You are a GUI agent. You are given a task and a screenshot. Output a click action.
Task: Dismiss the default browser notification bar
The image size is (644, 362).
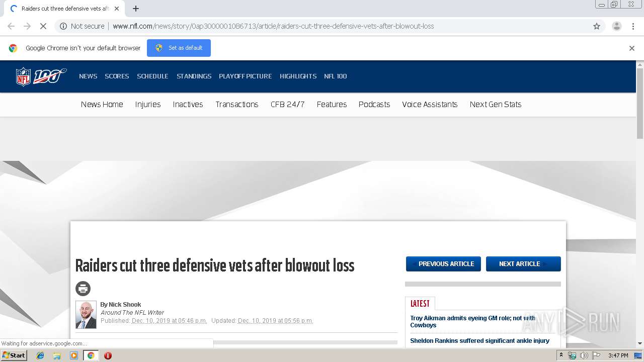point(632,48)
